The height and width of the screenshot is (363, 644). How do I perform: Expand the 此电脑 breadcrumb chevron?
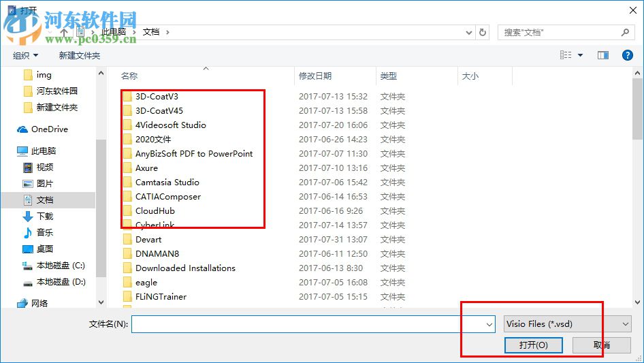coord(134,32)
